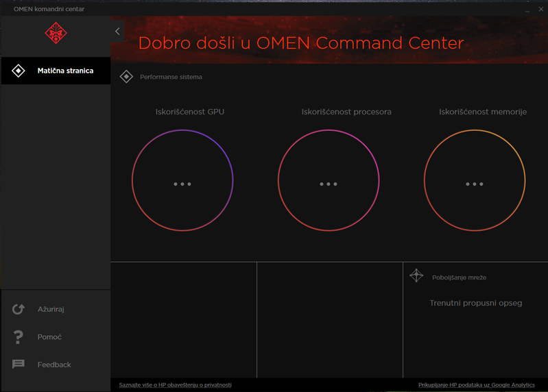Click the Ažuriraj refresh arrow icon
The height and width of the screenshot is (392, 548).
pos(19,309)
